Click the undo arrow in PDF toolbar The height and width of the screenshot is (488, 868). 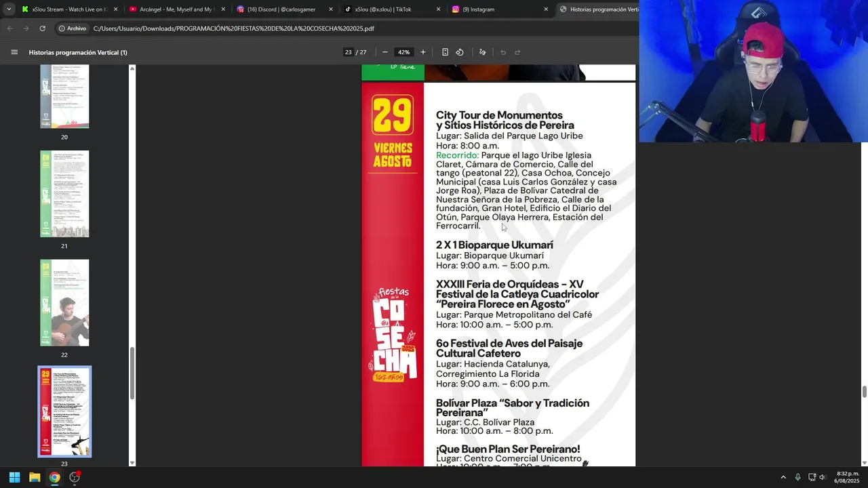(503, 52)
